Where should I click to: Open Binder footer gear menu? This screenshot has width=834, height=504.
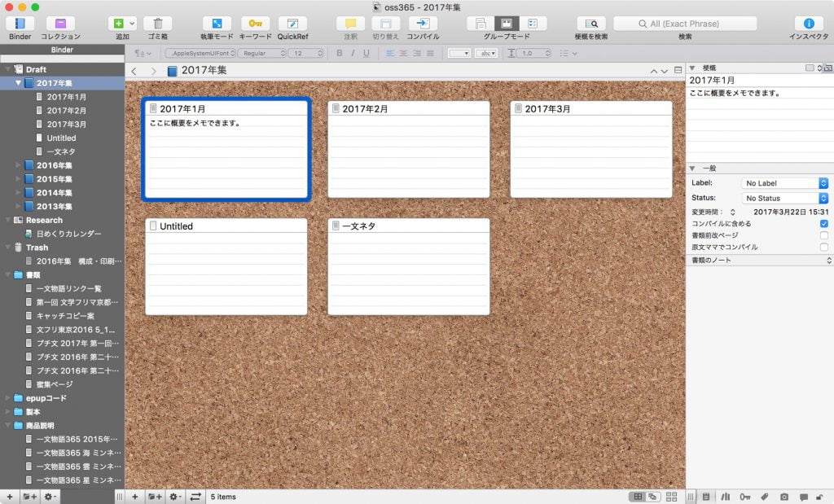tap(50, 497)
